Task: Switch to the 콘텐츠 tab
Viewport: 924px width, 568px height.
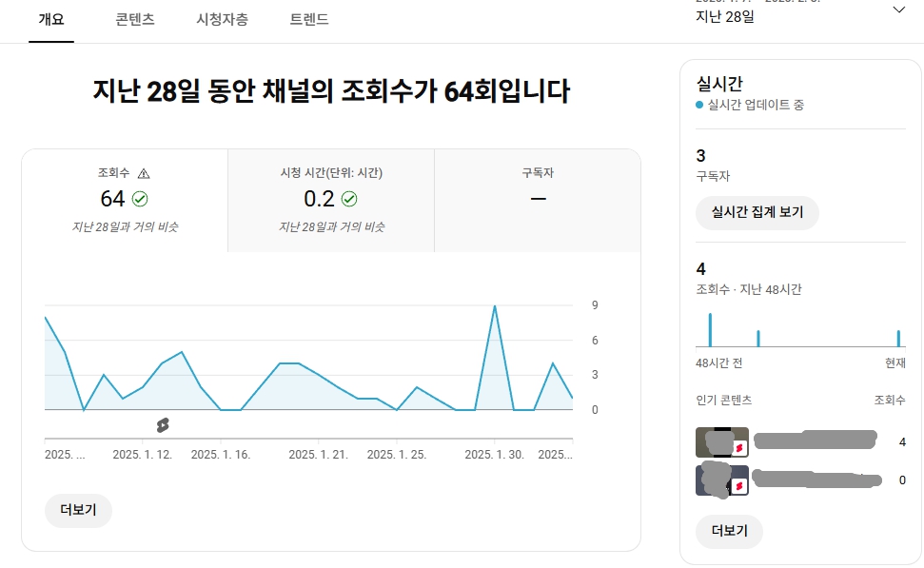Action: 135,19
